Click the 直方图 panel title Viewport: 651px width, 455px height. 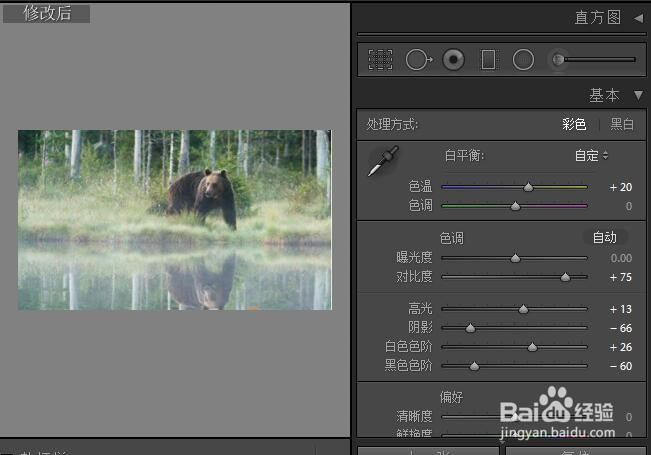click(598, 17)
